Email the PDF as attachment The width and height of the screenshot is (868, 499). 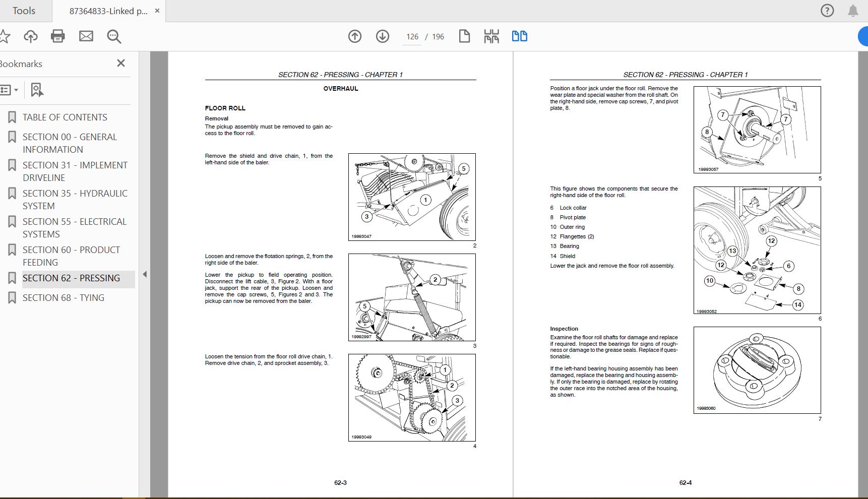[x=86, y=36]
